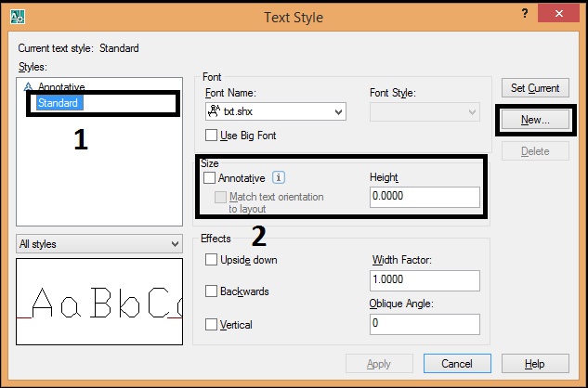Toggle the Annotative size checkbox
The image size is (588, 388).
pyautogui.click(x=210, y=177)
